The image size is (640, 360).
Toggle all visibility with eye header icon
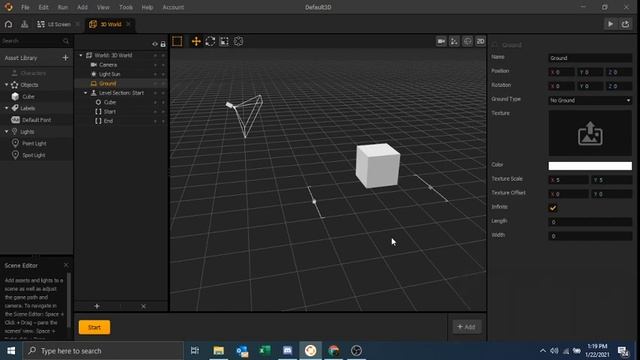click(x=155, y=44)
